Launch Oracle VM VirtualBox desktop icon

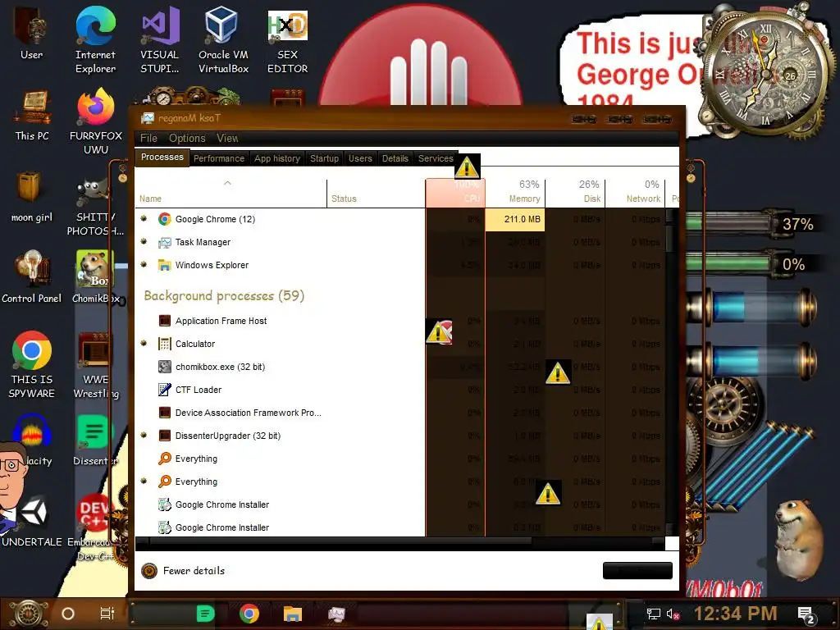tap(223, 40)
